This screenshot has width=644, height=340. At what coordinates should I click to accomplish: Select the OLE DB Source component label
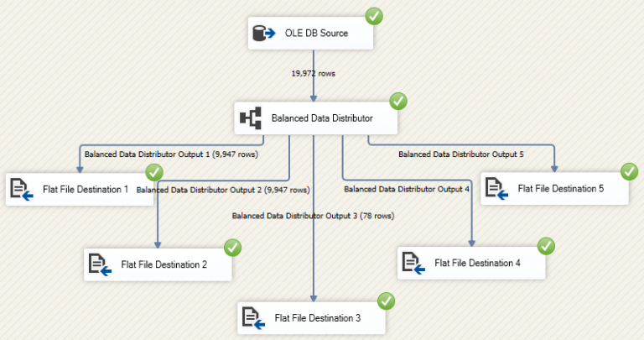point(316,33)
